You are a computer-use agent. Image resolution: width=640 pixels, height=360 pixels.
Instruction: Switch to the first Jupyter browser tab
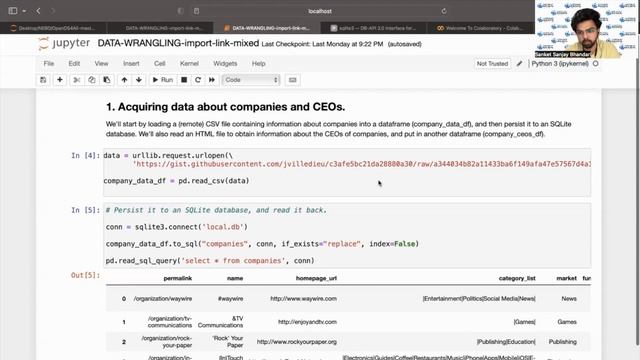pyautogui.click(x=53, y=28)
